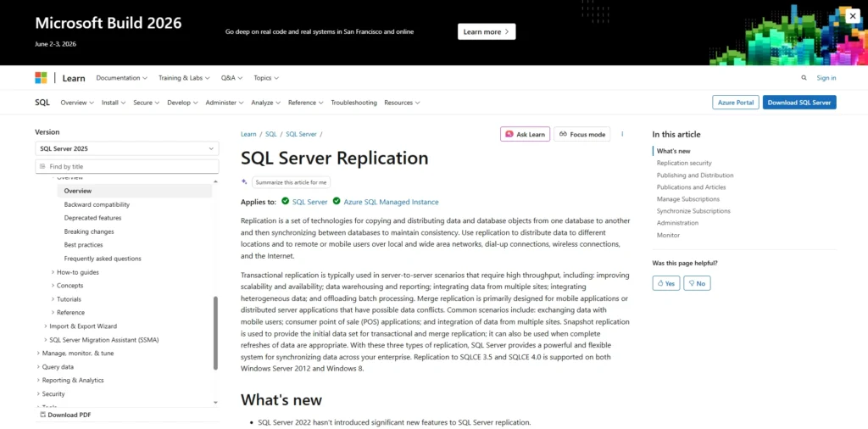Jump to What's new section
Screen dimensions: 868x429
tap(673, 151)
